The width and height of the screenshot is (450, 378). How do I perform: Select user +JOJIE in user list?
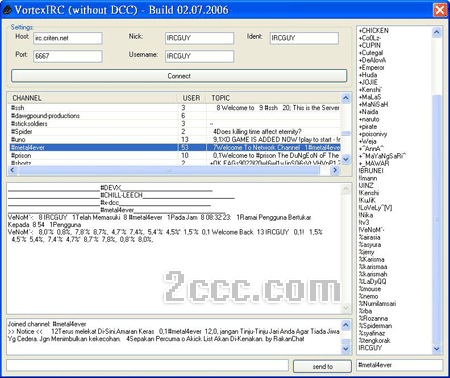[x=368, y=82]
